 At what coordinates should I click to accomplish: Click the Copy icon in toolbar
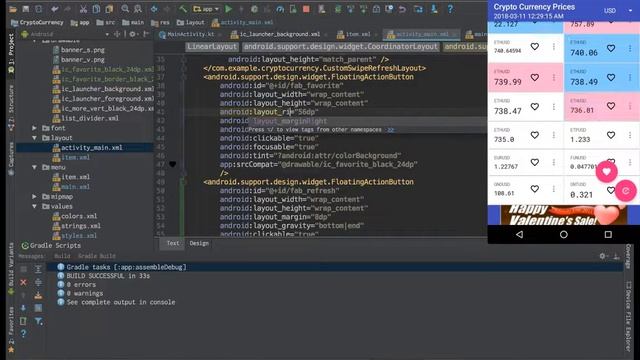(96, 9)
